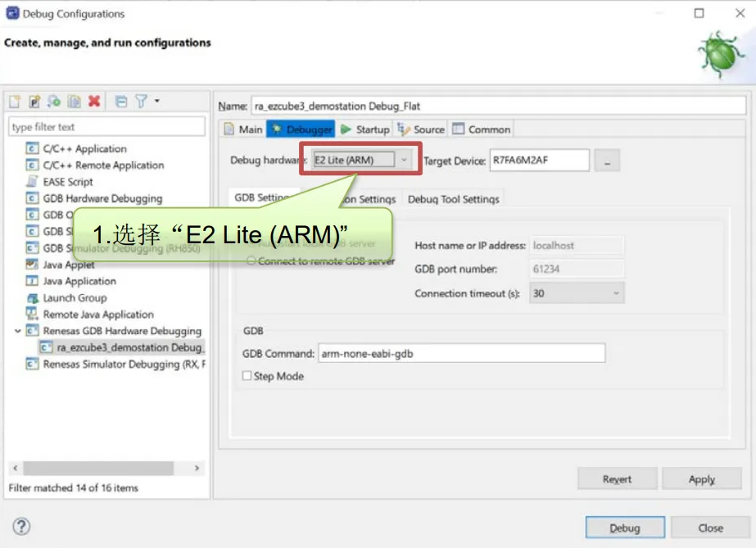Screen dimensions: 756x548
Task: Delete selected configuration with red X
Action: [94, 101]
